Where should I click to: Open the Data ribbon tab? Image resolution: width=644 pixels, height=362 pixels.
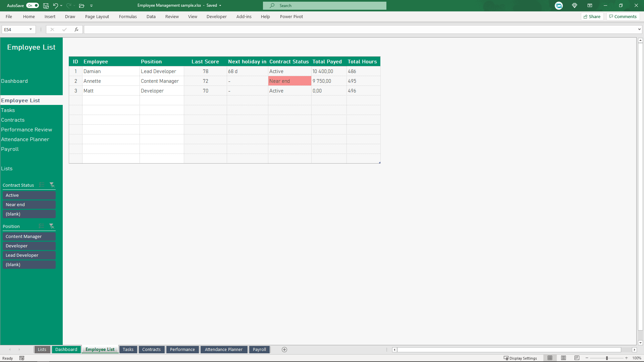[x=151, y=16]
